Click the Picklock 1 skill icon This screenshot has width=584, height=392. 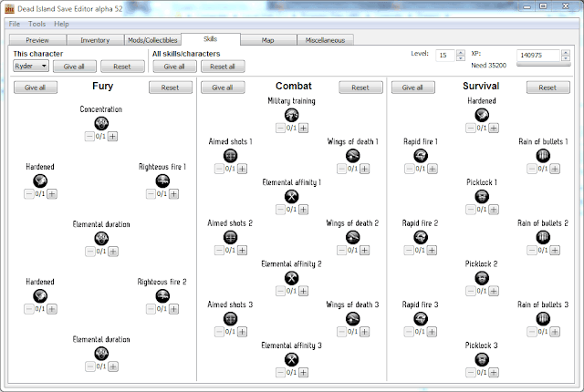(x=482, y=196)
